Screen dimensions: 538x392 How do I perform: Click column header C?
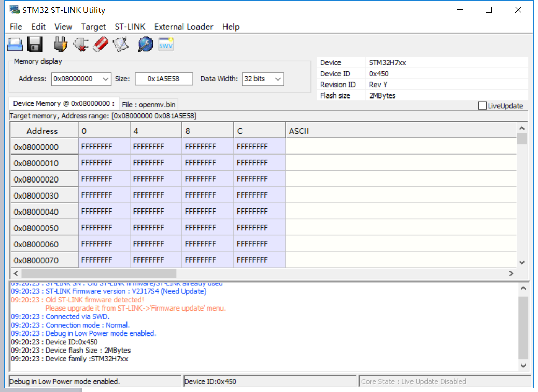(259, 131)
